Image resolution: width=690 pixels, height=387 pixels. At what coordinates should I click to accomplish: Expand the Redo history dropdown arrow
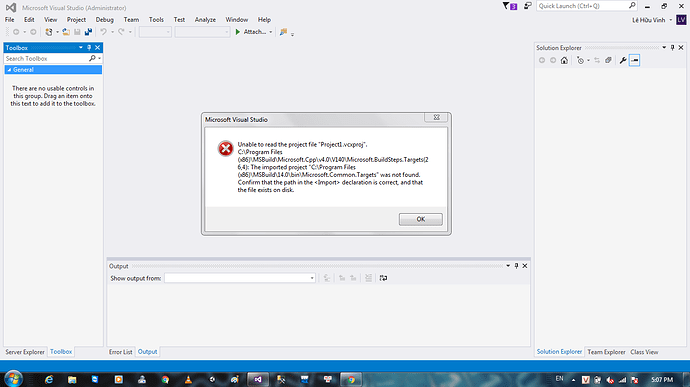[x=130, y=32]
